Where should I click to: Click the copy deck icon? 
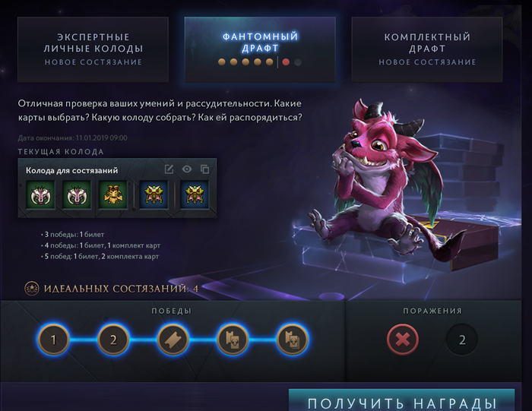point(204,169)
